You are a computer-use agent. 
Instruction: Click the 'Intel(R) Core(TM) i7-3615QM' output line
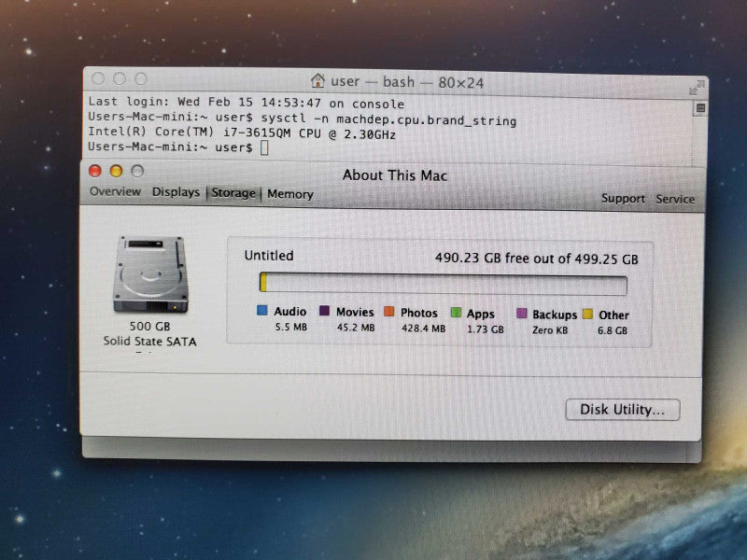coord(242,133)
